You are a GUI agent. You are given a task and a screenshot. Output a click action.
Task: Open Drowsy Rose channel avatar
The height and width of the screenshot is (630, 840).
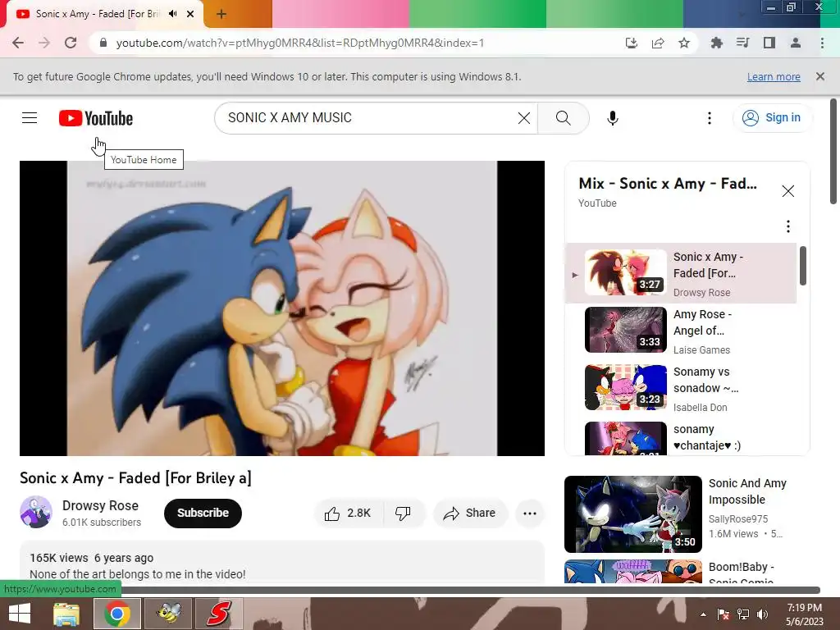point(36,512)
